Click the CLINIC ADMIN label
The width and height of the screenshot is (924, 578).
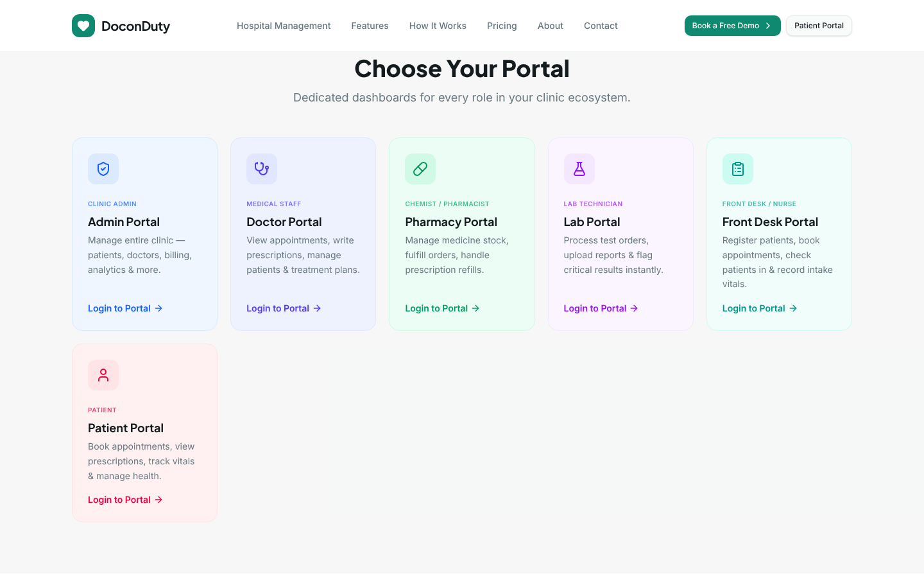pos(112,204)
